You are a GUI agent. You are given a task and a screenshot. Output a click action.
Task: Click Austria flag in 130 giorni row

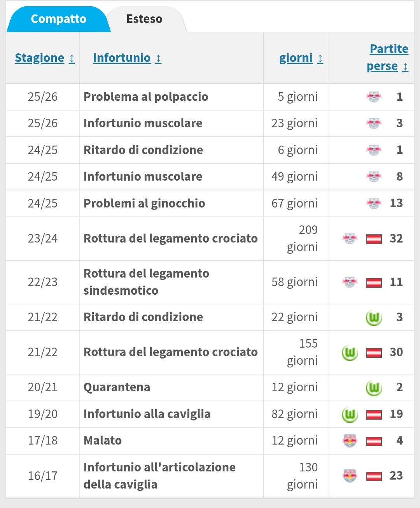374,476
